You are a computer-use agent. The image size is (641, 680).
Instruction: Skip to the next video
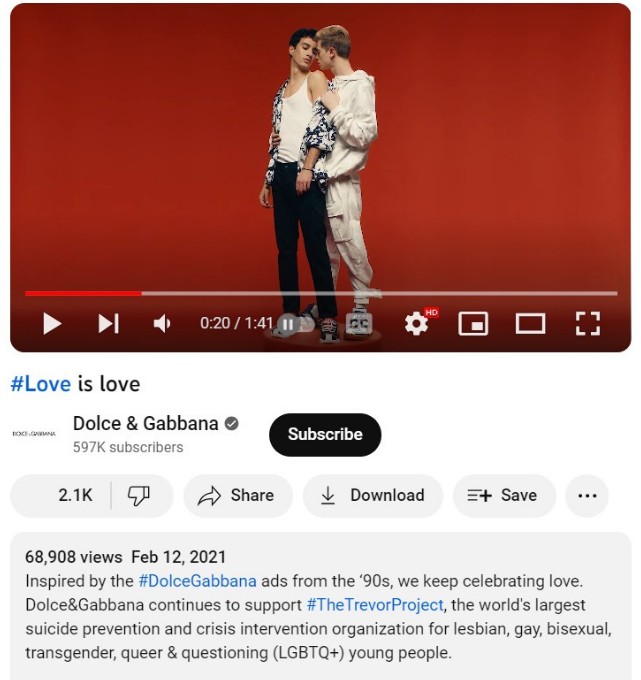pos(108,324)
